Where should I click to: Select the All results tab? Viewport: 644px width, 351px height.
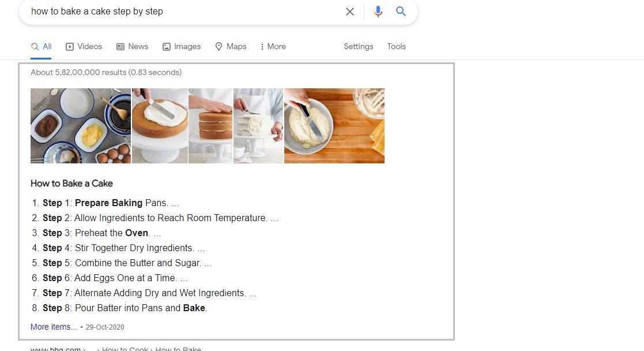[x=42, y=46]
